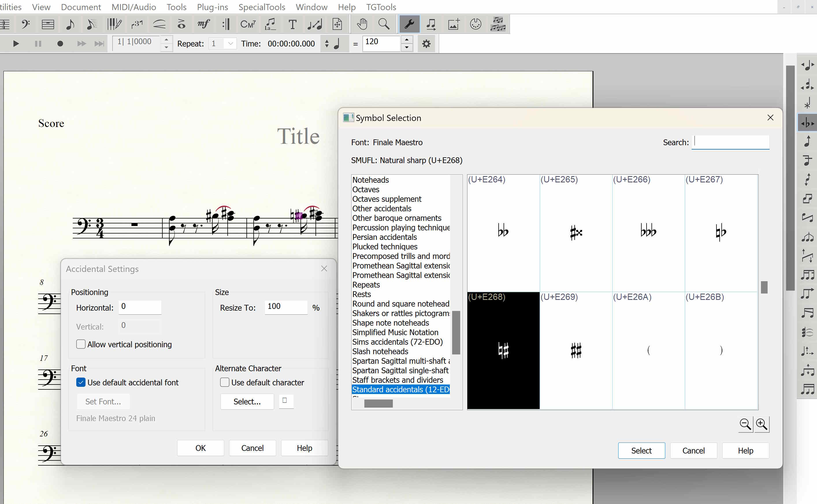Image resolution: width=817 pixels, height=504 pixels.
Task: Click the symbol Search field
Action: click(x=731, y=142)
